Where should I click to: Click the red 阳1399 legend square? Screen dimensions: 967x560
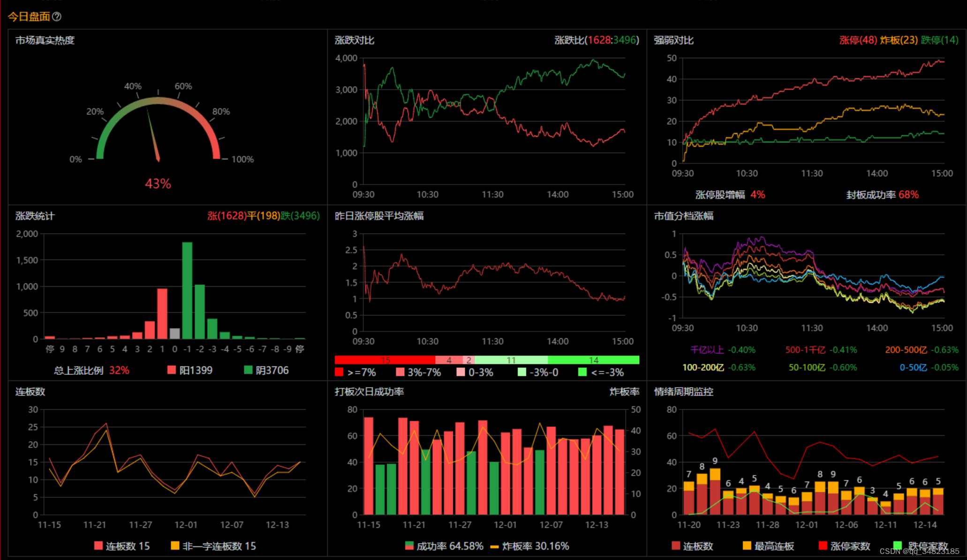[x=172, y=370]
